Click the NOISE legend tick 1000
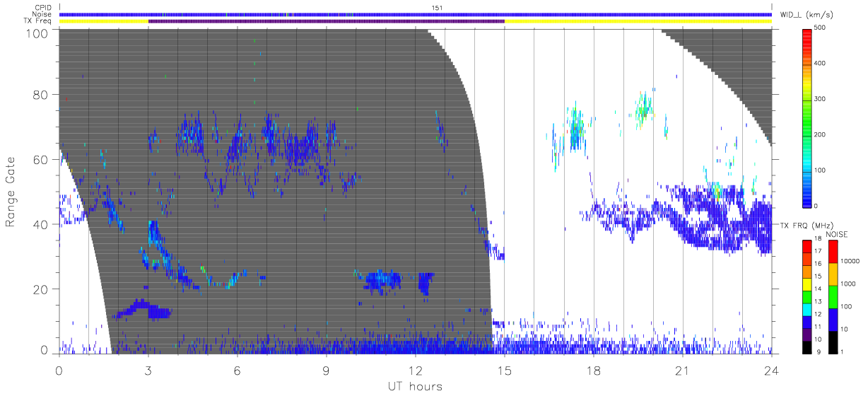868x401 pixels. (x=847, y=284)
